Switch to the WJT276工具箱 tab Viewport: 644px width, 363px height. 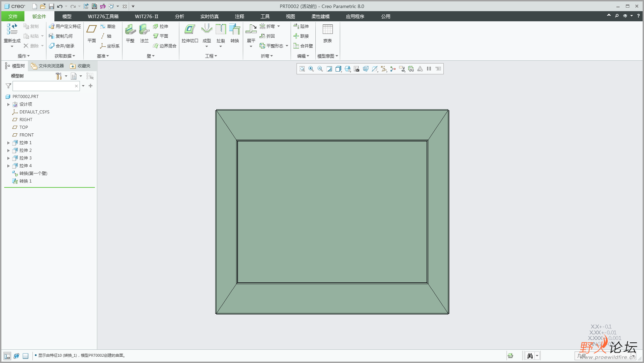pyautogui.click(x=103, y=16)
